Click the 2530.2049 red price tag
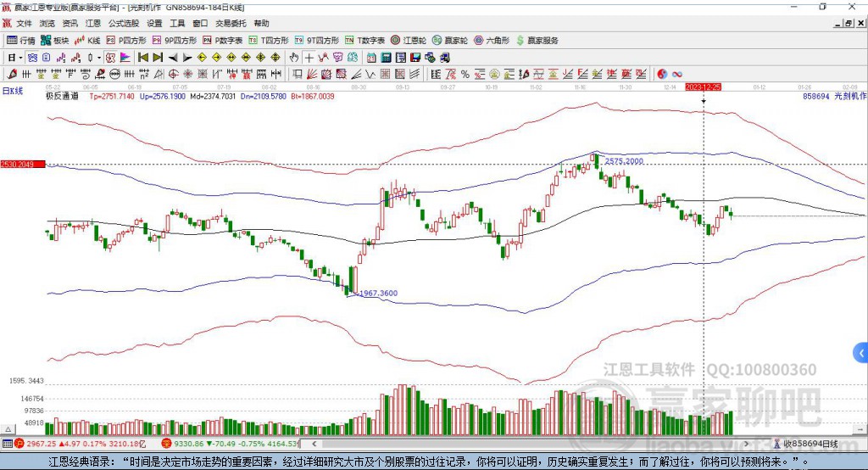868x470 pixels. [23, 165]
